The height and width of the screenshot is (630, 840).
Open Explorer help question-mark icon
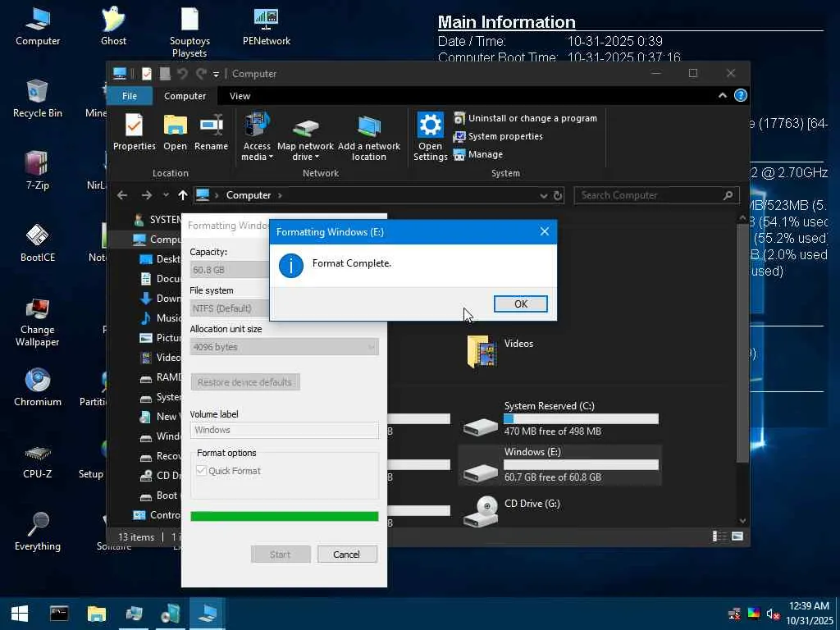click(x=741, y=95)
